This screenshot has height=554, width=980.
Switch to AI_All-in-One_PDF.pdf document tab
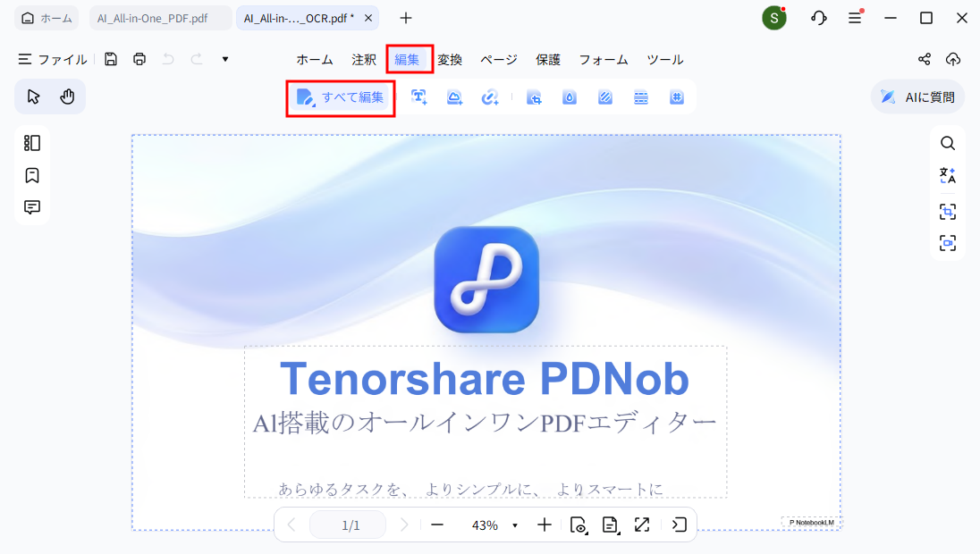(160, 18)
